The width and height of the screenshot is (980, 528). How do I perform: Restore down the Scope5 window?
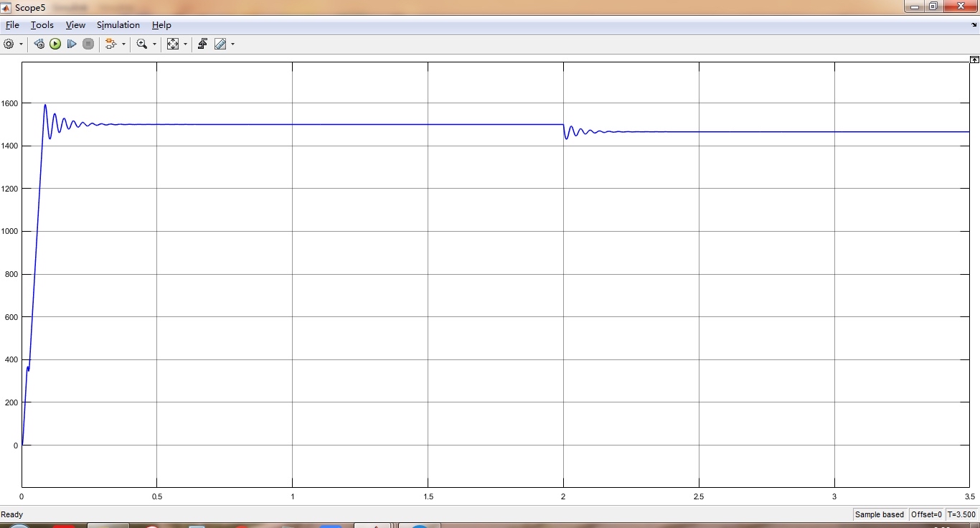[x=933, y=6]
